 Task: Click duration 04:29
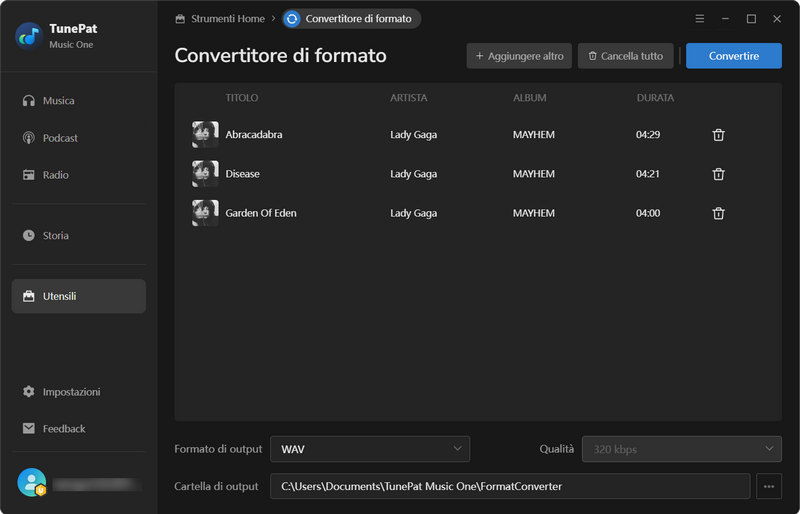pyautogui.click(x=648, y=135)
